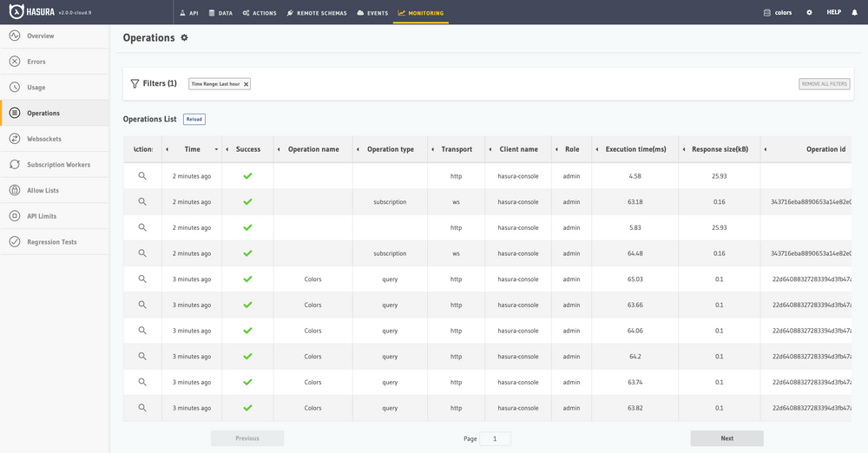Image resolution: width=868 pixels, height=453 pixels.
Task: Click the Page number input field
Action: point(495,439)
